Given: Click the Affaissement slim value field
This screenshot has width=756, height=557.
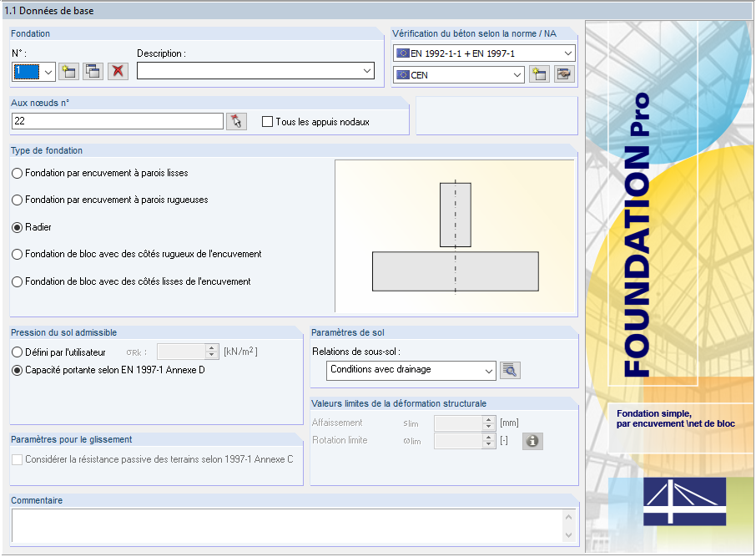Looking at the screenshot, I should coord(458,423).
